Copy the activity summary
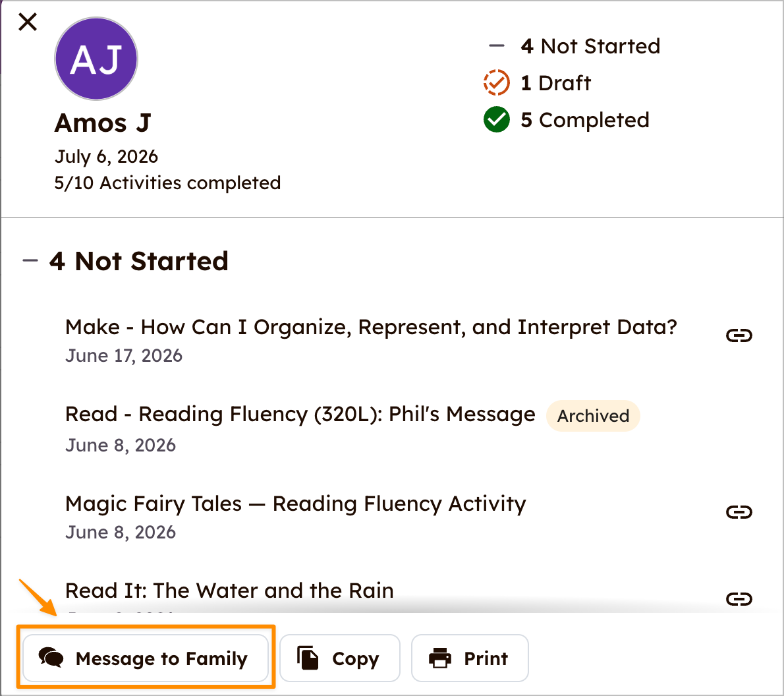 click(x=339, y=658)
